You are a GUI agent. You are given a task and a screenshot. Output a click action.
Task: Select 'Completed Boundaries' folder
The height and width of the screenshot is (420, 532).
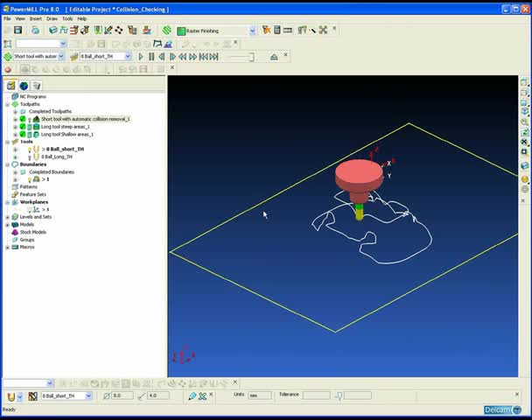(52, 172)
